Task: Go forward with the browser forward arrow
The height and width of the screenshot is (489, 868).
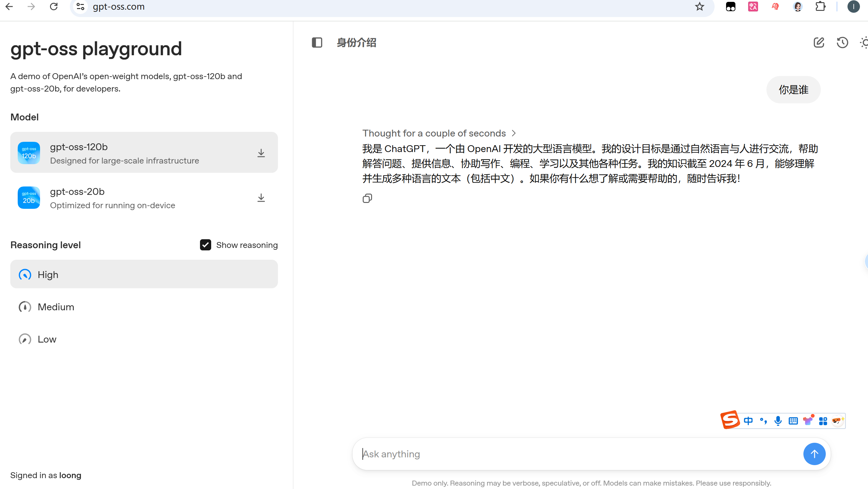Action: tap(31, 7)
